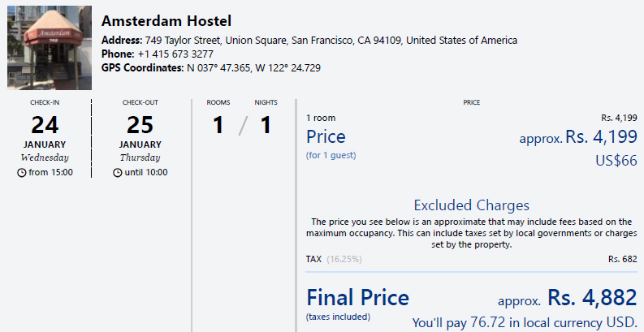The image size is (644, 332).
Task: Select the check-in date number 24
Action: (45, 125)
